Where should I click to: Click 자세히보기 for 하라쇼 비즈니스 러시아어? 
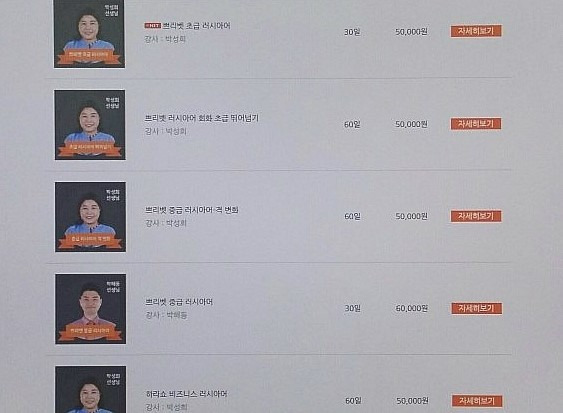point(477,401)
